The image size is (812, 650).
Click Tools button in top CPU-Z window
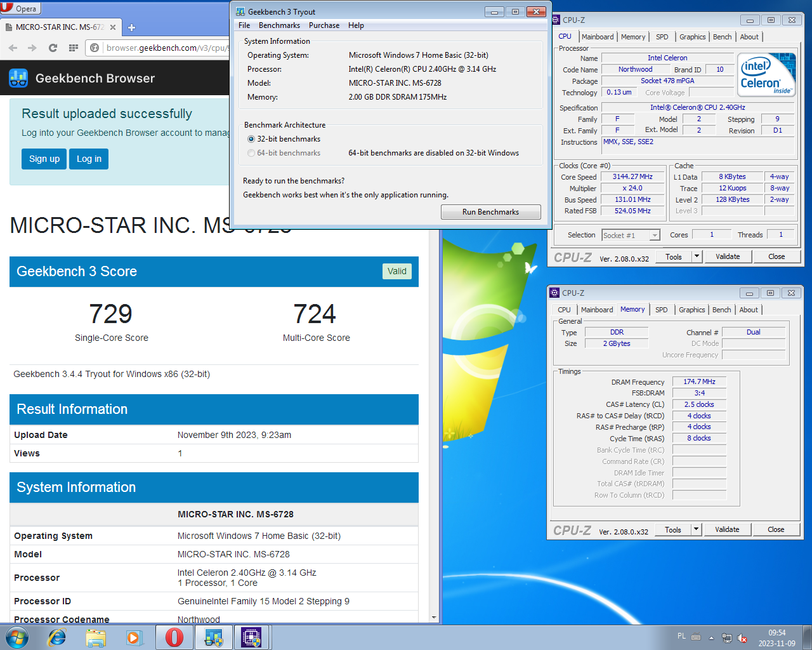tap(674, 256)
